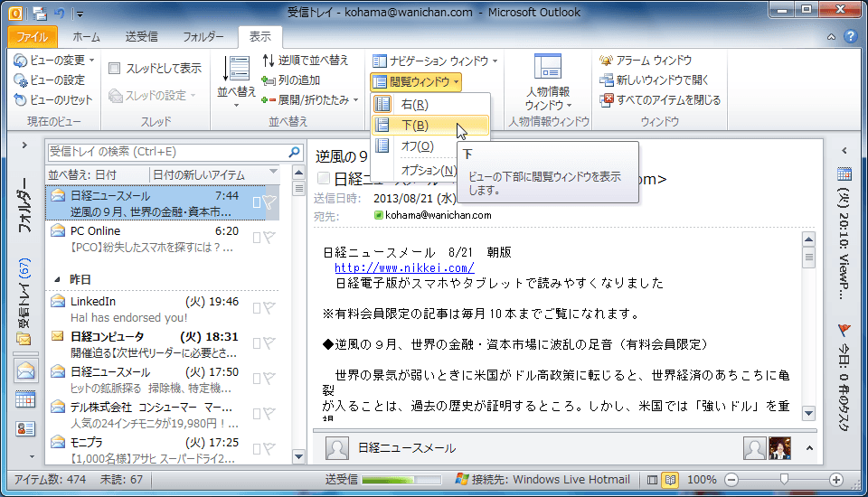Click the 受信トレイ folder icon in collapsed pane
This screenshot has width=868, height=497.
tap(24, 338)
